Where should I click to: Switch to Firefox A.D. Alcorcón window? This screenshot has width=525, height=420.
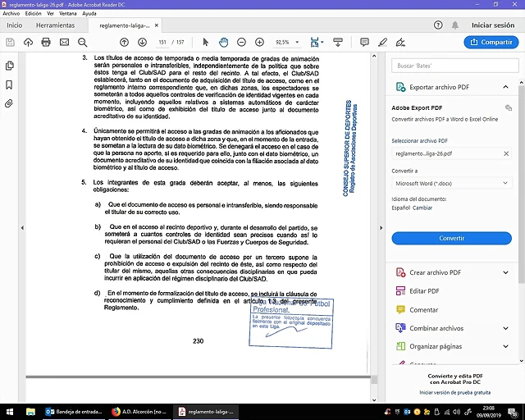point(139,412)
